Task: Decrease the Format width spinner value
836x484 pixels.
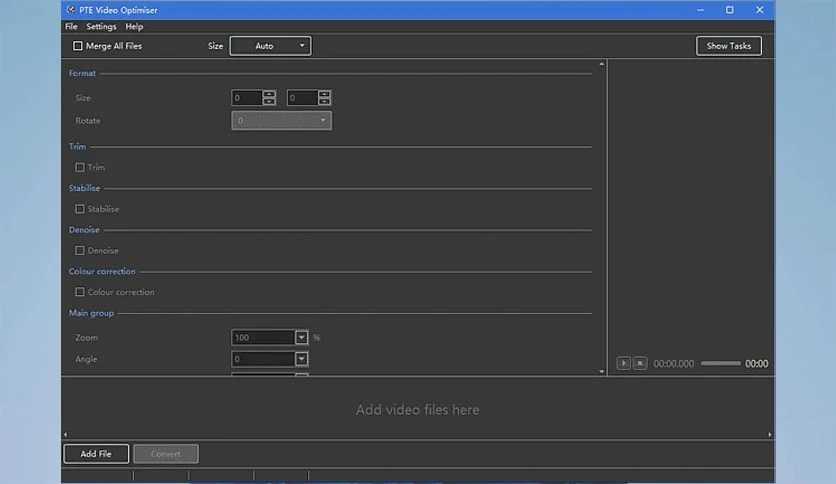Action: point(269,101)
